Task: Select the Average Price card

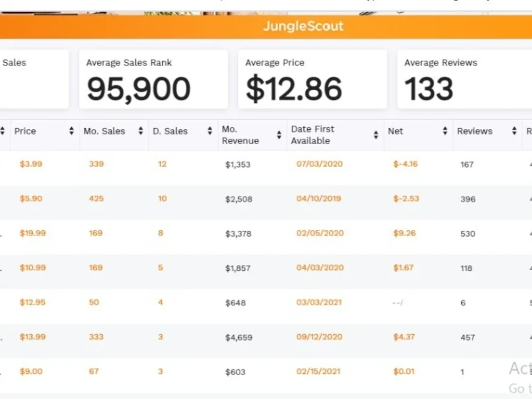Action: pos(312,79)
